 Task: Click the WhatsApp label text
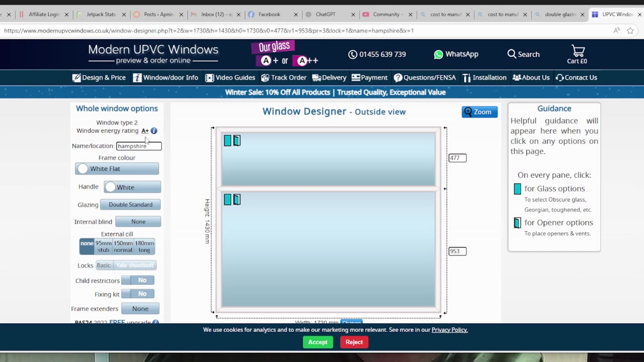pyautogui.click(x=462, y=54)
